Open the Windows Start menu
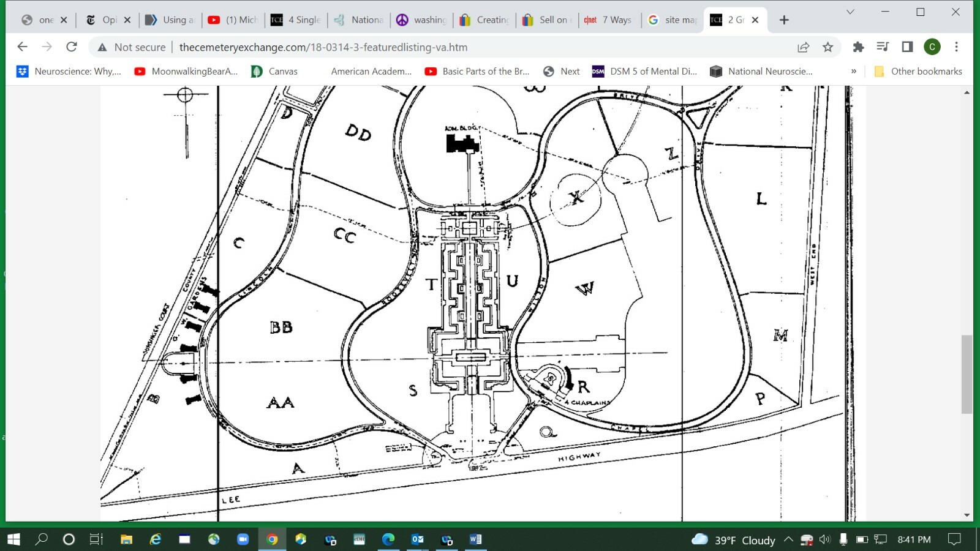This screenshot has width=980, height=551. coord(13,539)
